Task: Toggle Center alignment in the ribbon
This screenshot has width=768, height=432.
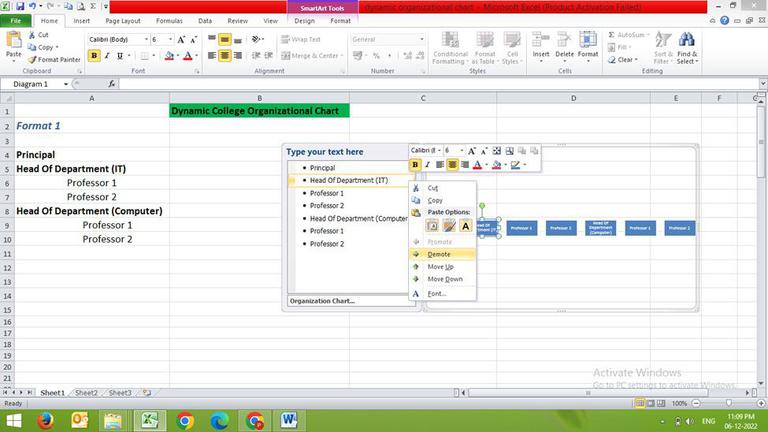Action: 224,56
